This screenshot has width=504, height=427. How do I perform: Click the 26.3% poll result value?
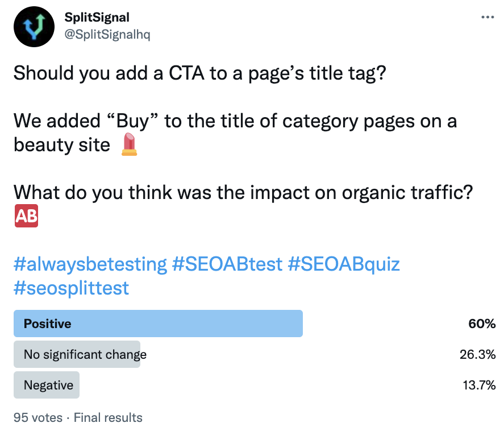pyautogui.click(x=477, y=355)
